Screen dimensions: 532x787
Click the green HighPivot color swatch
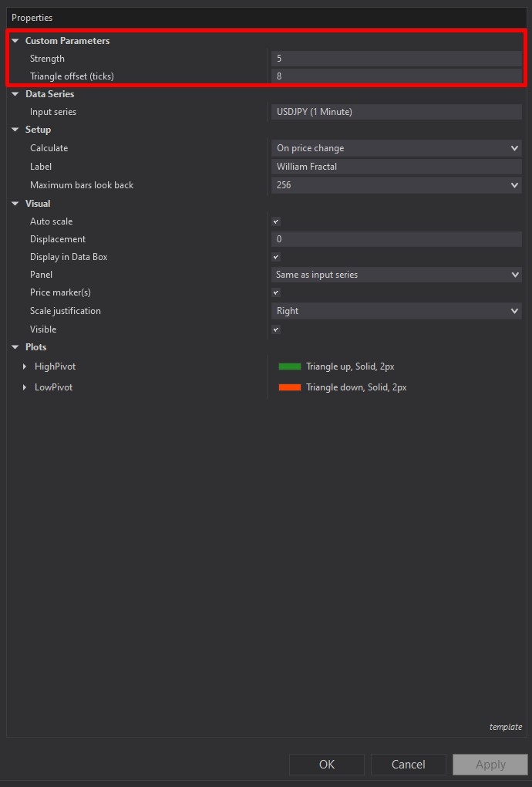[289, 366]
